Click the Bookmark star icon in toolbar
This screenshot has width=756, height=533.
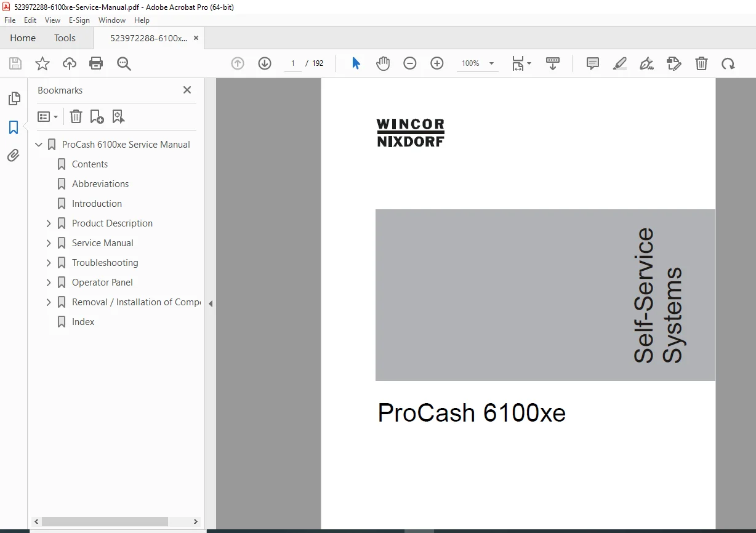click(42, 63)
